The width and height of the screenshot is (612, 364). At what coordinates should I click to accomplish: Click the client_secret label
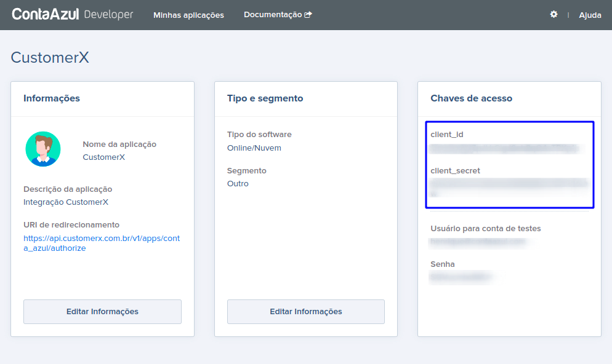point(455,171)
